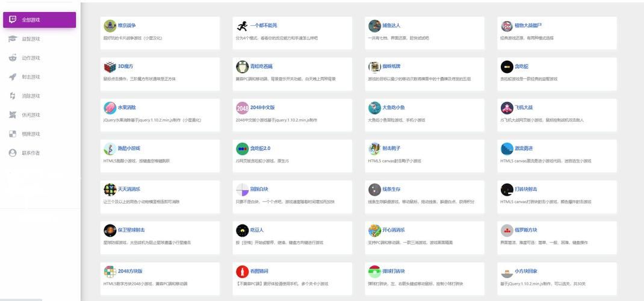Open the 看图猜词 game link
The image size is (644, 301).
tap(259, 271)
